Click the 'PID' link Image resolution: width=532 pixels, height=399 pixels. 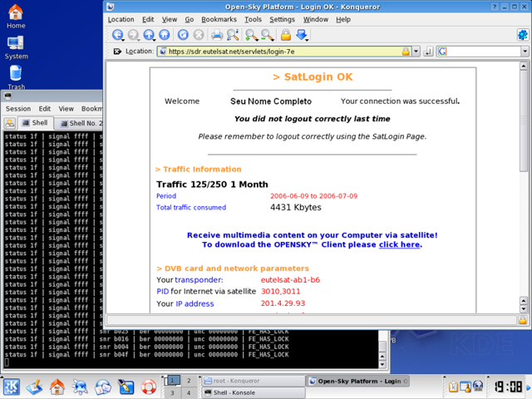pos(163,292)
